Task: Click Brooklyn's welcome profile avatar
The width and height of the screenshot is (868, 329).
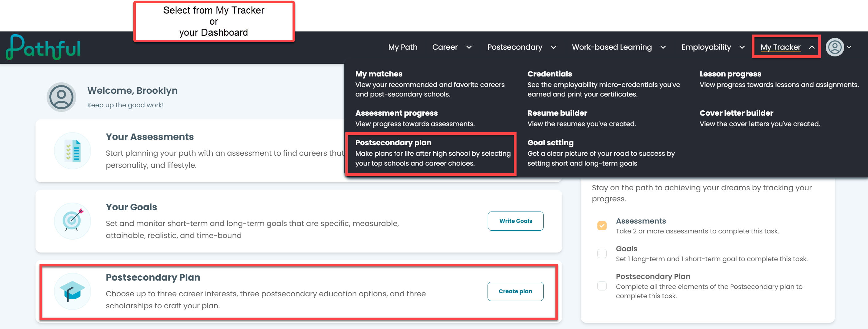Action: pyautogui.click(x=61, y=97)
